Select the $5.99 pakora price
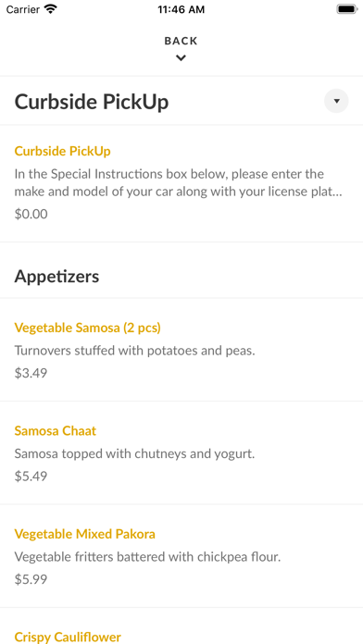Image resolution: width=363 pixels, height=644 pixels. click(x=31, y=579)
